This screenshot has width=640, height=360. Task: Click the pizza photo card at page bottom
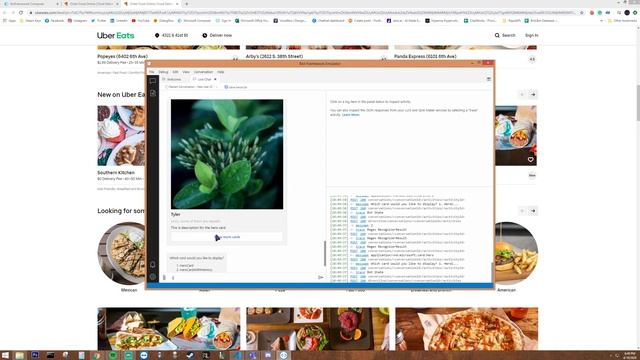(x=467, y=329)
